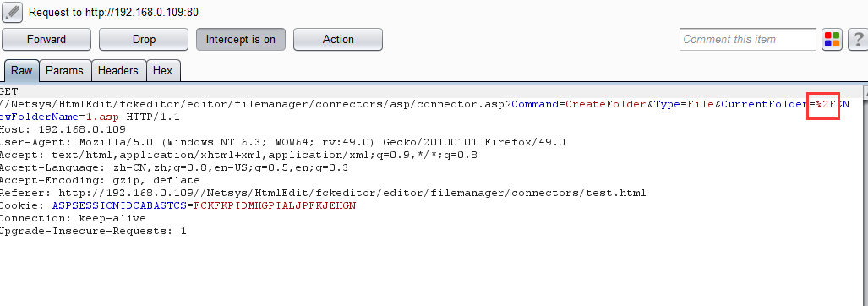868x306 pixels.
Task: Click the scrollbar up arrow
Action: coord(865,91)
